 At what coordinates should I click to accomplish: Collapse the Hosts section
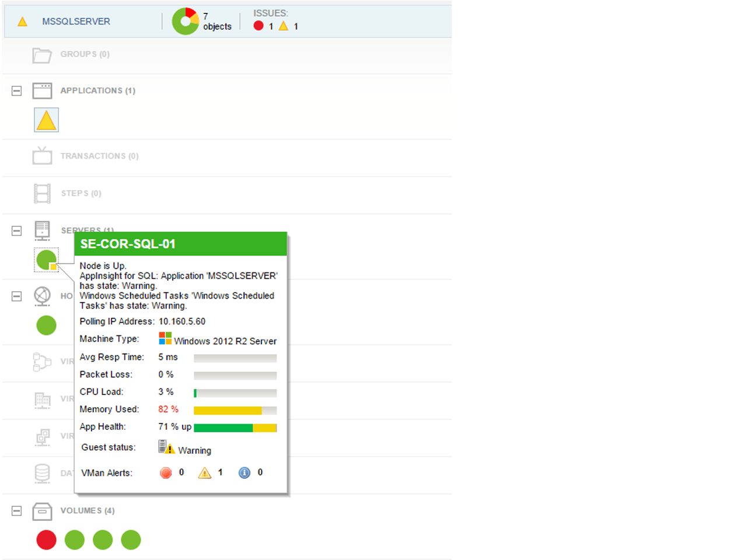click(17, 296)
